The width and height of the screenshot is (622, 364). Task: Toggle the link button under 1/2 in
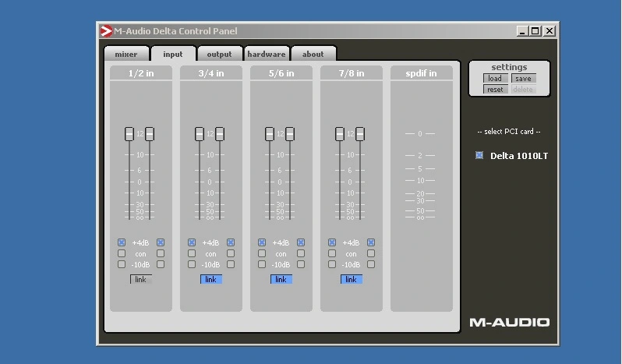click(x=140, y=279)
